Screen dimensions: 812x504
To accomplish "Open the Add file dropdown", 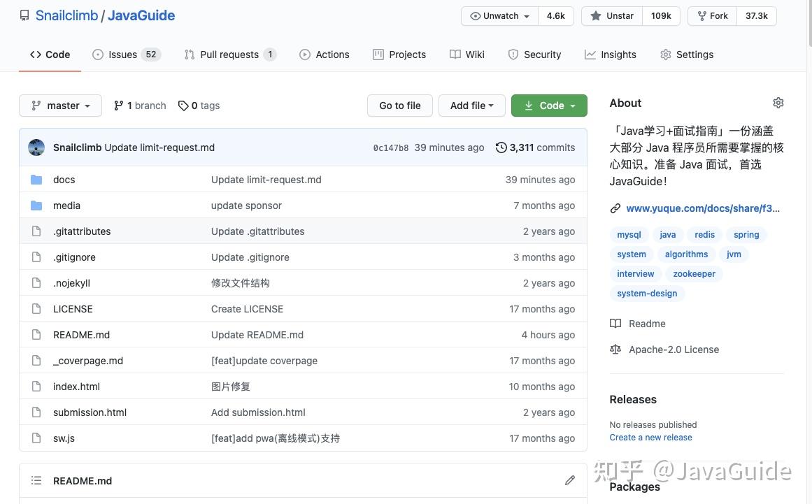I will coord(471,106).
